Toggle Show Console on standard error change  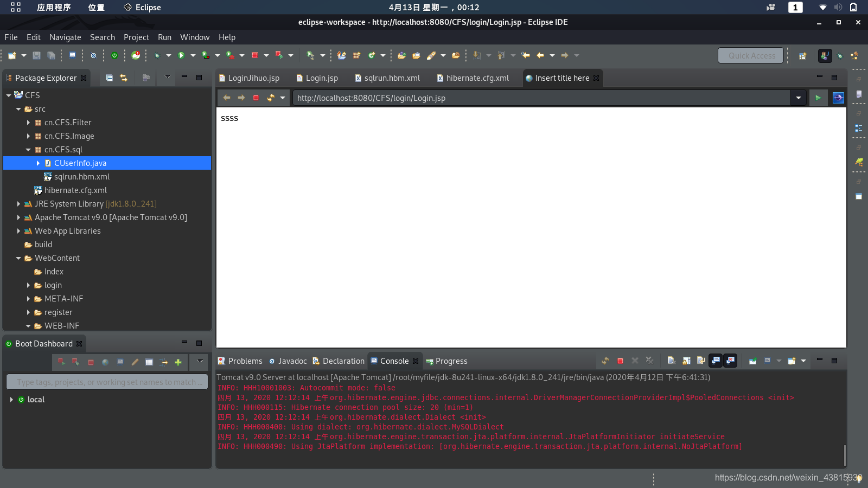[x=731, y=361]
